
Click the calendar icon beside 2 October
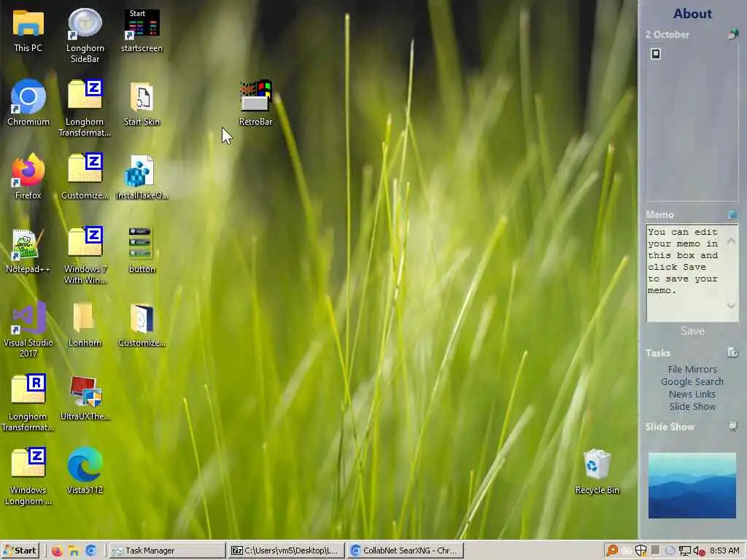pos(732,34)
